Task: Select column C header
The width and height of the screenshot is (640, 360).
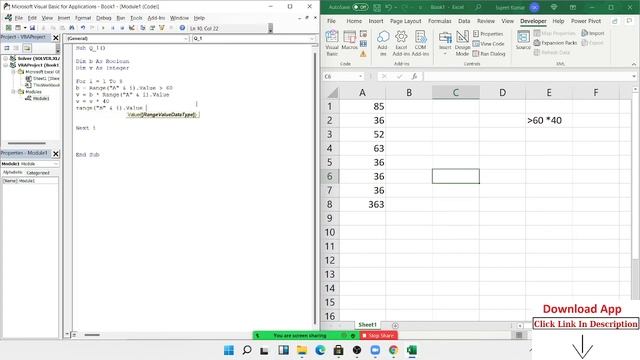Action: [456, 93]
